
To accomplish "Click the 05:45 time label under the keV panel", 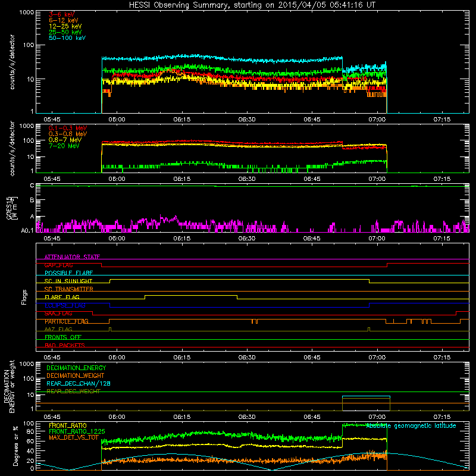I will pos(52,120).
